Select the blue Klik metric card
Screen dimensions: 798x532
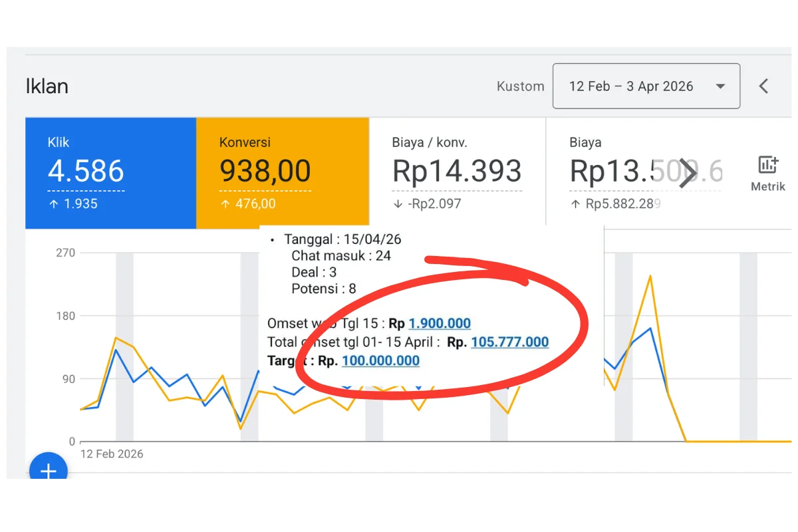110,173
